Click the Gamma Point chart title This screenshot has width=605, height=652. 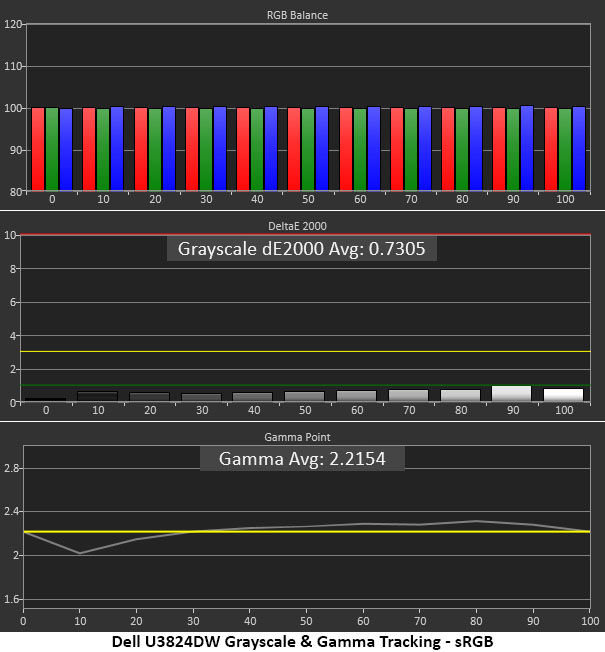pos(297,437)
